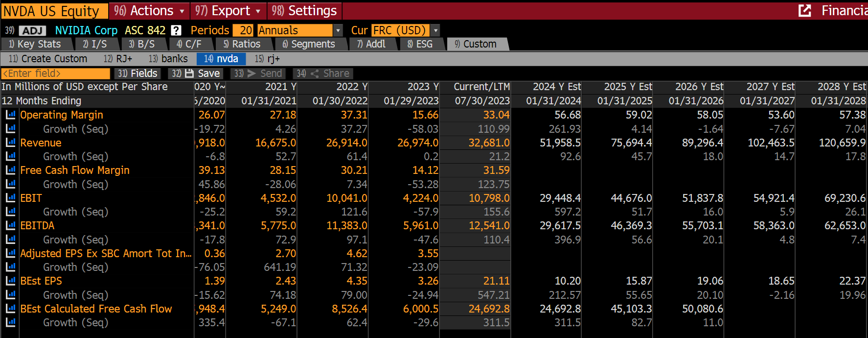
Task: Click the Send arrow icon
Action: click(251, 73)
